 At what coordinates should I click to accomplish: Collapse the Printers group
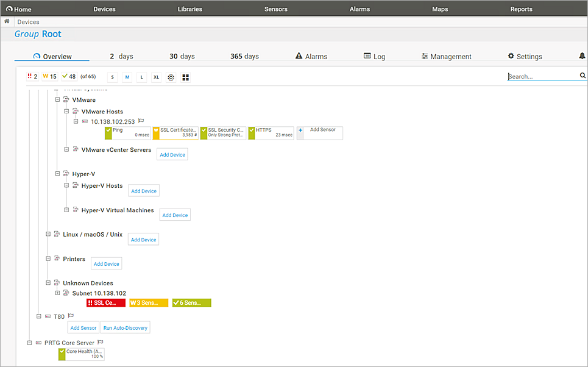(48, 258)
